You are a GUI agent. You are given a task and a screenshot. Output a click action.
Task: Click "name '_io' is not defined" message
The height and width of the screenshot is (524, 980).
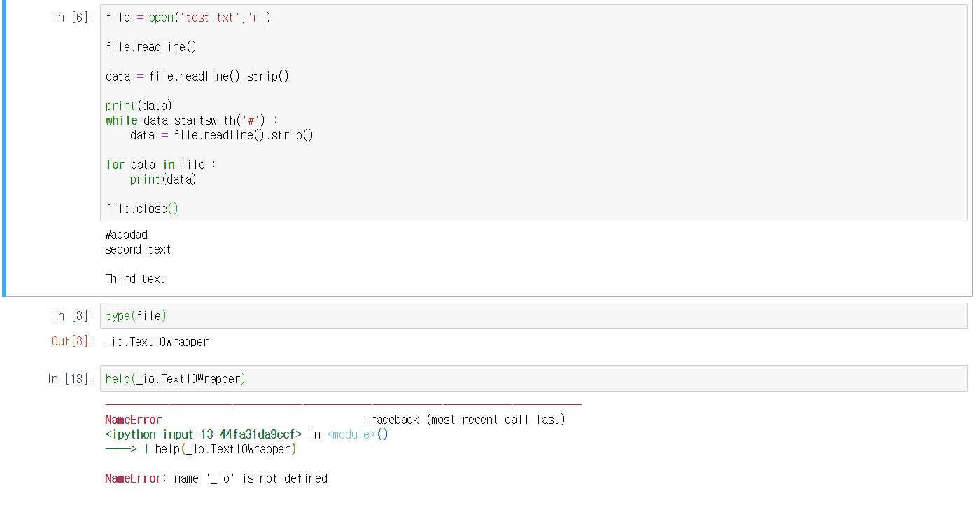(x=251, y=478)
